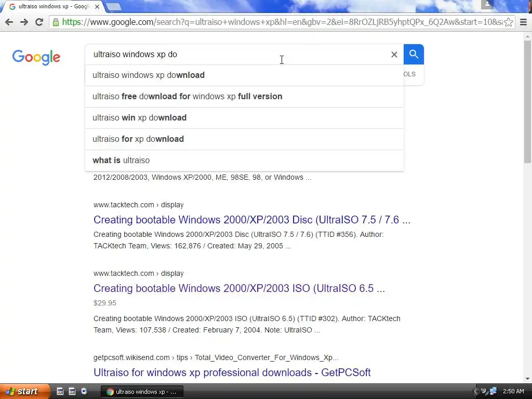Click getpcsoft.wikisend.com breadcrumb URL
532x399 pixels.
[x=216, y=357]
